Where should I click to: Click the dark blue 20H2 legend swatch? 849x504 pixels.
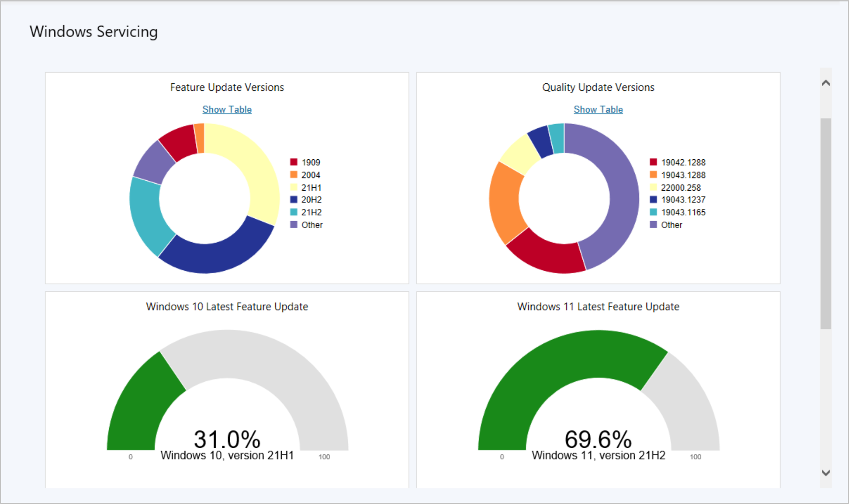tap(294, 200)
